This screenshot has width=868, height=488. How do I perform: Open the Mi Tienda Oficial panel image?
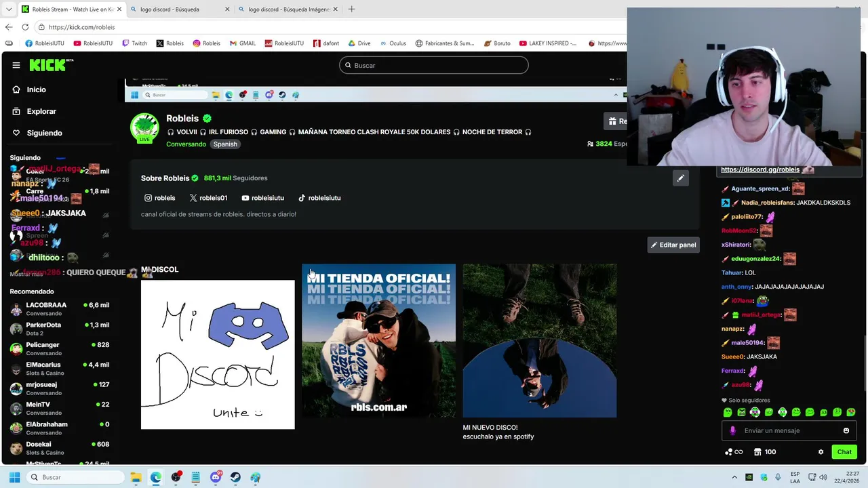pos(378,341)
